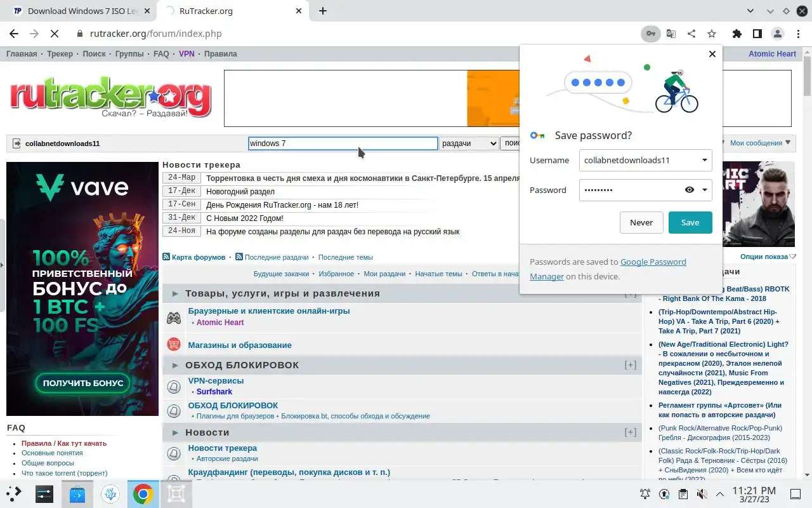
Task: Click Never in the password popup
Action: pos(641,222)
